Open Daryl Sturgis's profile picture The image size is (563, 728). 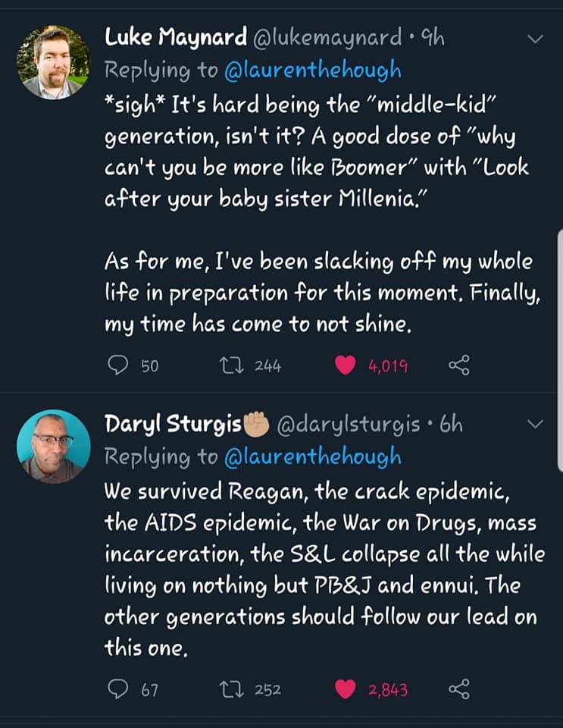pos(53,446)
